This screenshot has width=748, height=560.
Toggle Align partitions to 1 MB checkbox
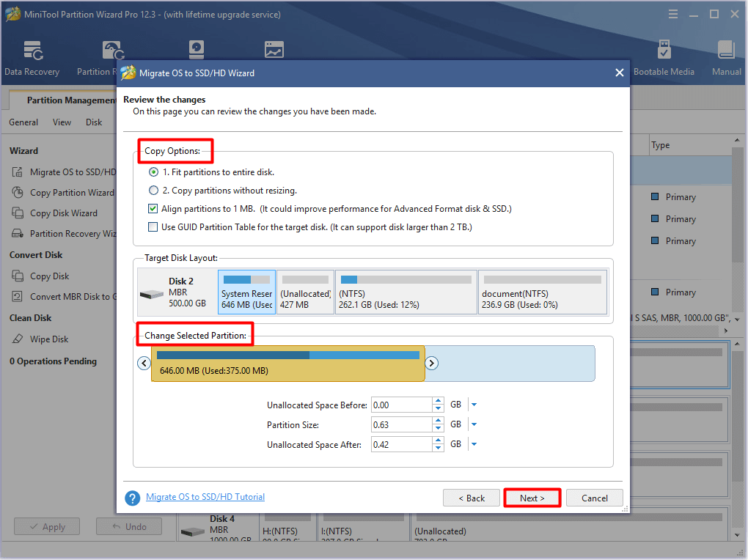(x=153, y=208)
